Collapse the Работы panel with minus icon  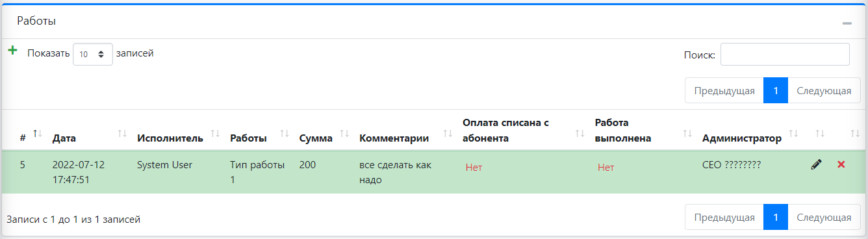tap(847, 23)
